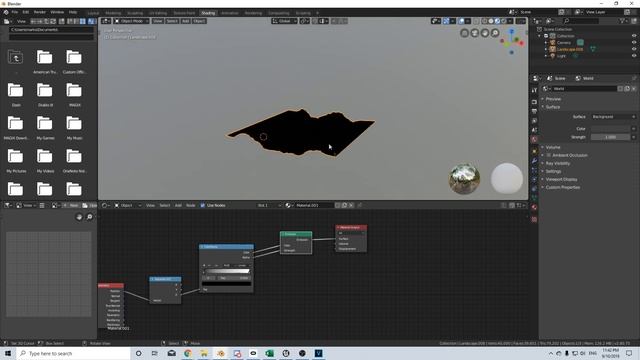Open File menu
The width and height of the screenshot is (640, 360).
click(x=15, y=12)
